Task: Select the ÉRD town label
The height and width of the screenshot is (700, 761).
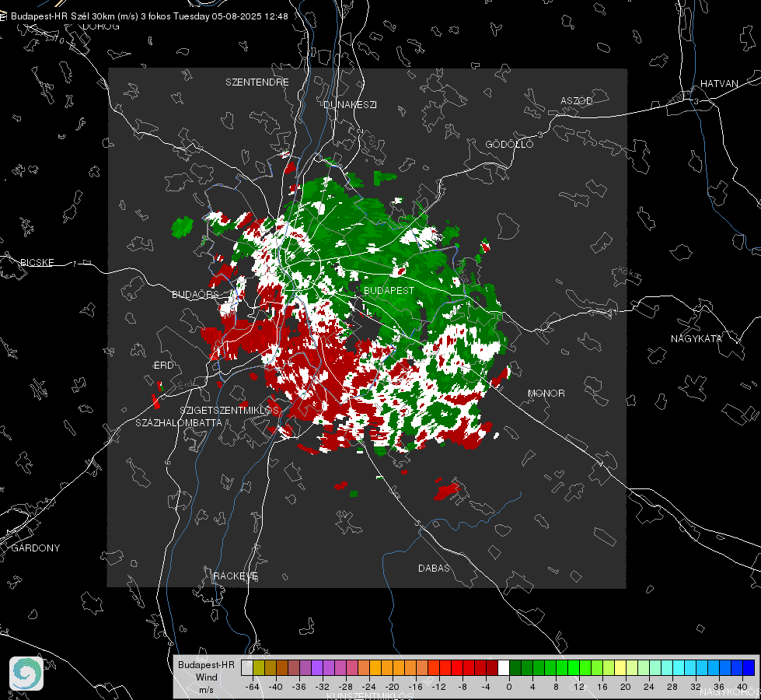Action: (163, 366)
